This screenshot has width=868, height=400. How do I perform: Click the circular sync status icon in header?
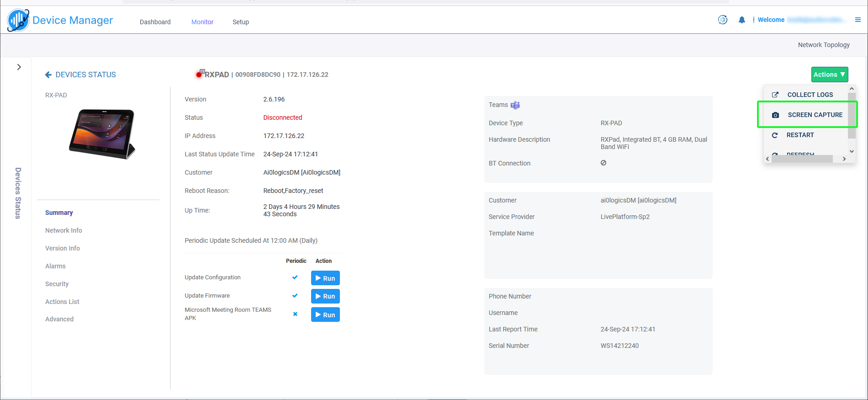723,20
